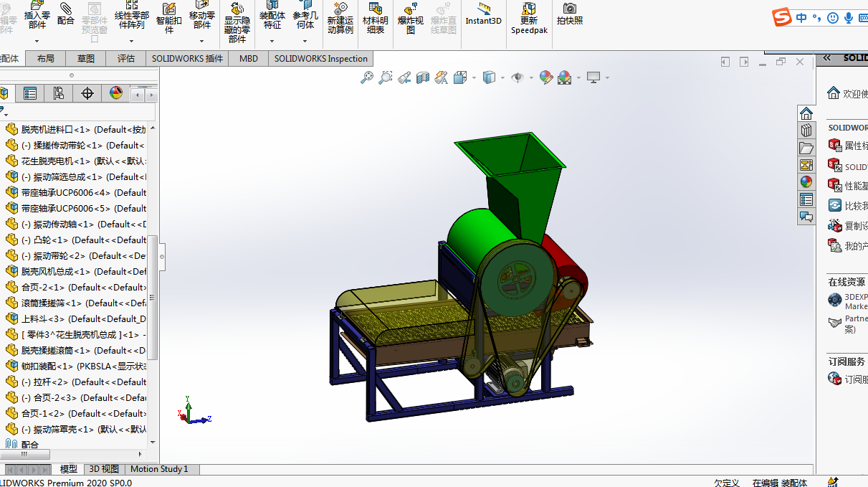This screenshot has width=868, height=487.
Task: Click Zoom to Fit magnifier icon
Action: pyautogui.click(x=367, y=77)
